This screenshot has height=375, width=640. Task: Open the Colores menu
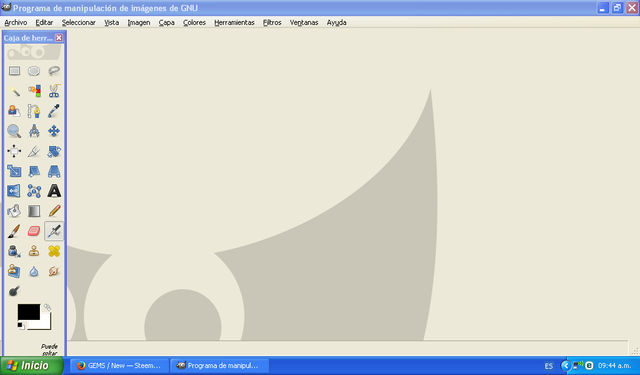(x=194, y=22)
